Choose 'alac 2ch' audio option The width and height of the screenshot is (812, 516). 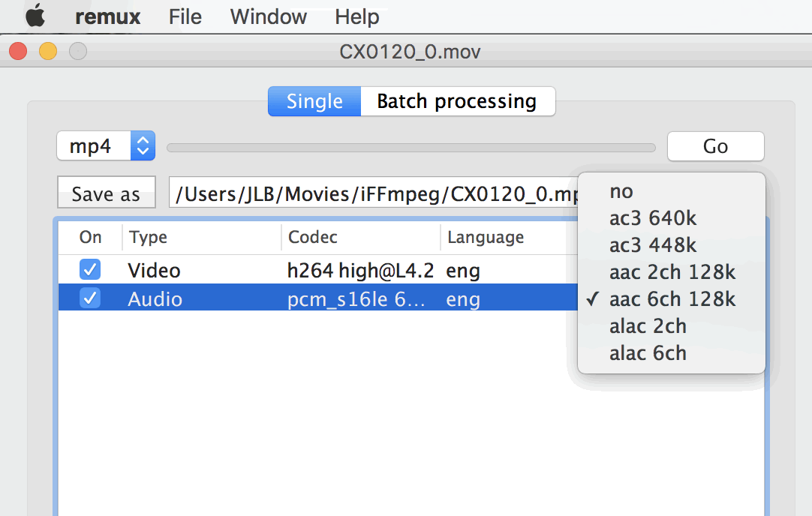tap(671, 326)
